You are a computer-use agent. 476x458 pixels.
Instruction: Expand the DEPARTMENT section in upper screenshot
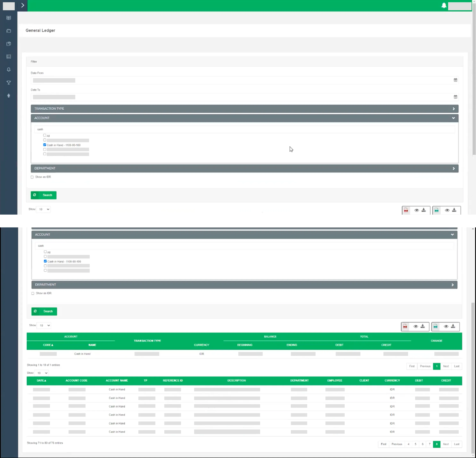tap(245, 168)
